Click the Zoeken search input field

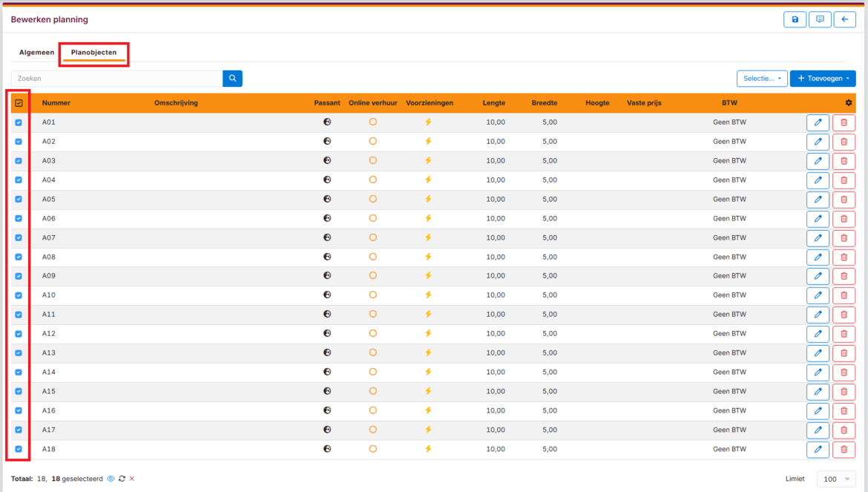pos(117,79)
